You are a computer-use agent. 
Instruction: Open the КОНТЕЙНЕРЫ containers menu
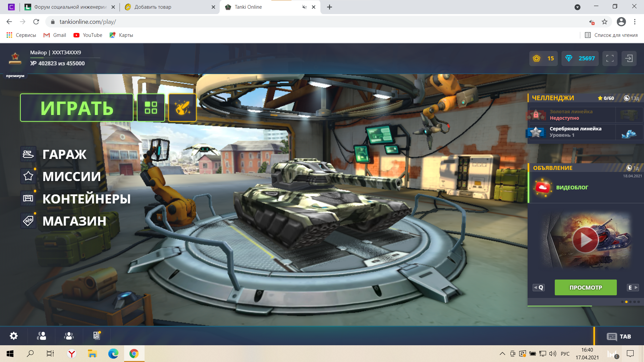pos(87,199)
